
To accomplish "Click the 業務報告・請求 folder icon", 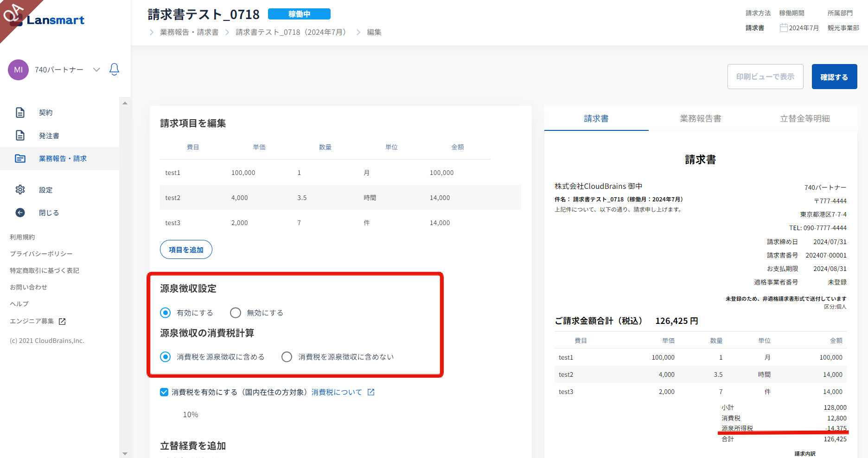I will [x=20, y=159].
